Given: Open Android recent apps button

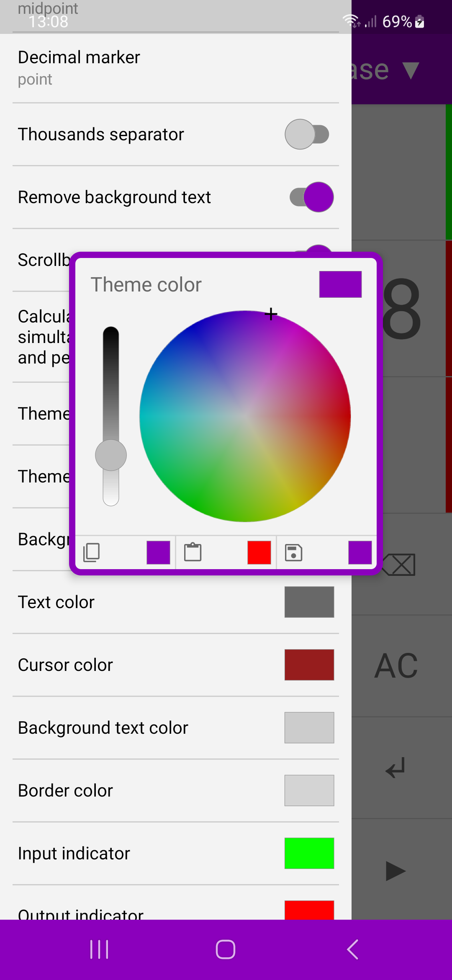Looking at the screenshot, I should click(99, 949).
